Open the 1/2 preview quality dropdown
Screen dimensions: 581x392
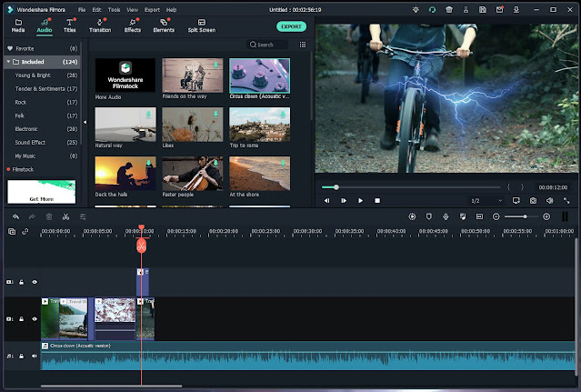point(486,200)
